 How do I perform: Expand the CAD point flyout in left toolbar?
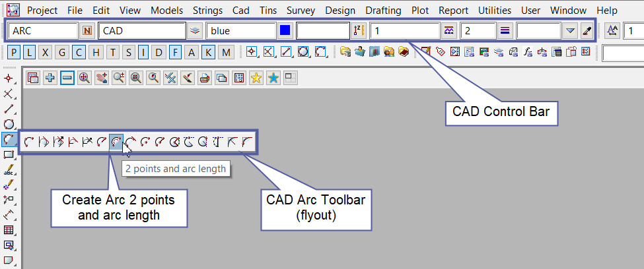(x=9, y=78)
